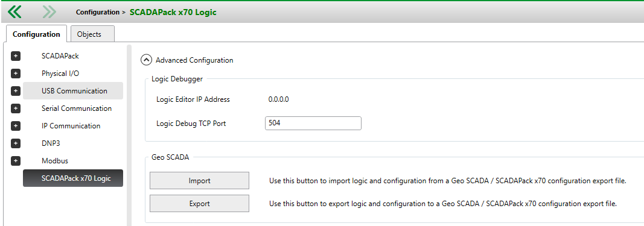Expand the USB Communication node
644x226 pixels.
tap(15, 91)
